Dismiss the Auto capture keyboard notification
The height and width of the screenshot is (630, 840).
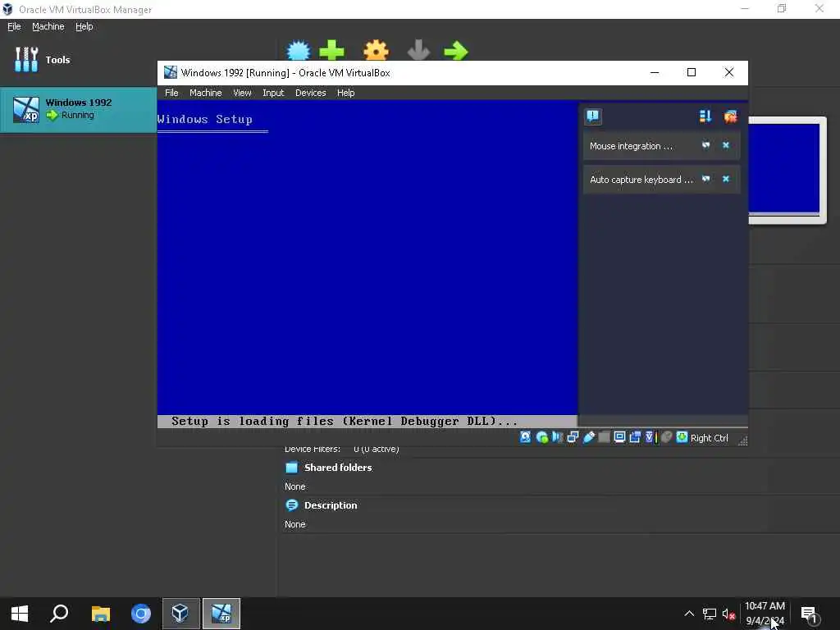tap(726, 179)
